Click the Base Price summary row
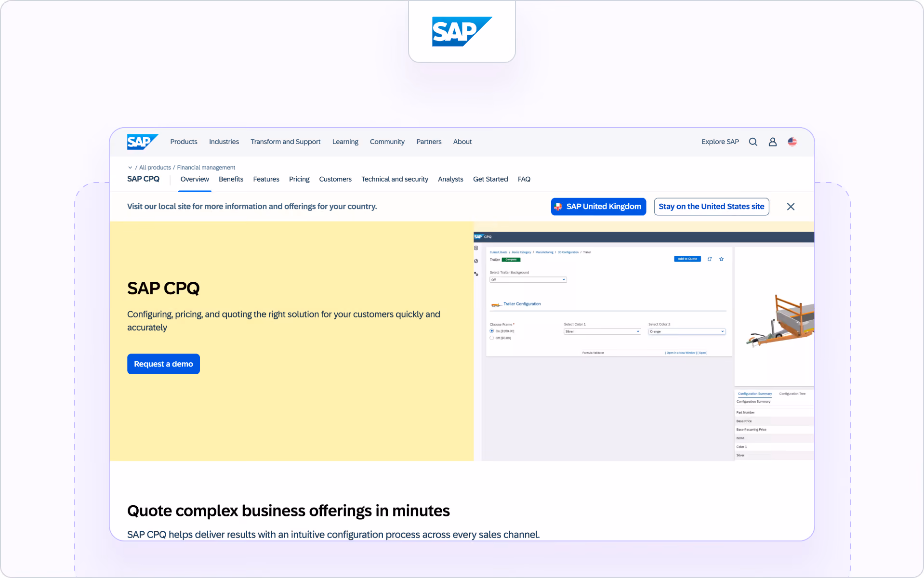Viewport: 924px width, 578px height. pos(775,421)
